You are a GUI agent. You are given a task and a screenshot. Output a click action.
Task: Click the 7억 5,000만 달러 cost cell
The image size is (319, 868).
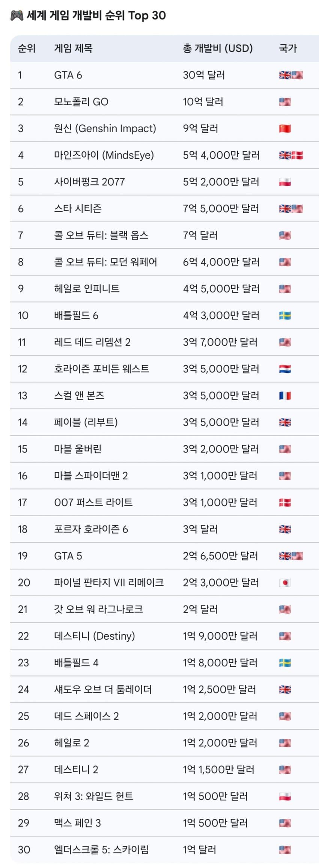click(x=221, y=209)
